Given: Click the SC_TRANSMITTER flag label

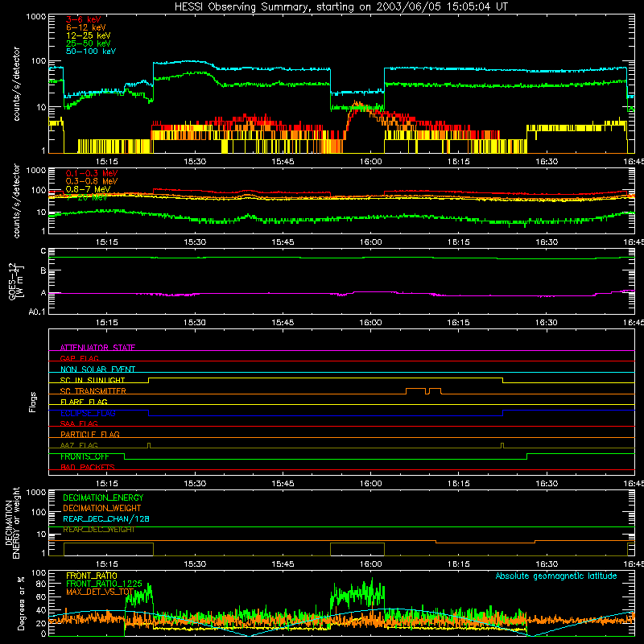Looking at the screenshot, I should pyautogui.click(x=93, y=391).
